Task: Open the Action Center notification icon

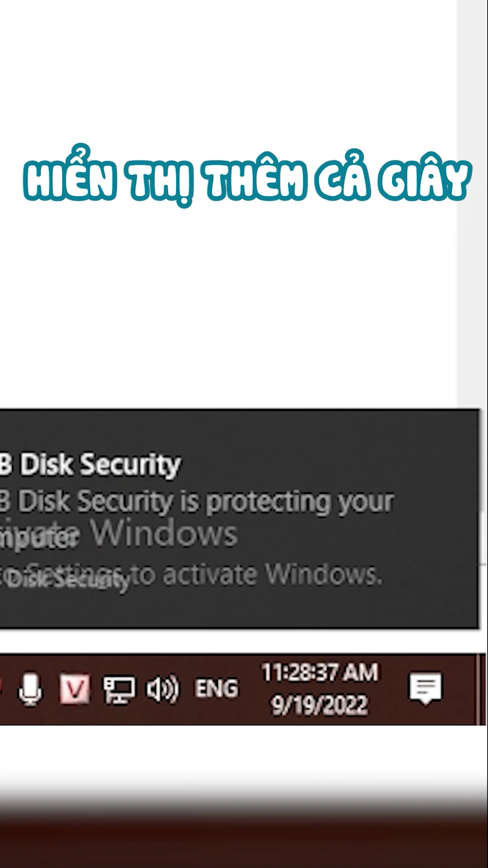Action: coord(425,688)
